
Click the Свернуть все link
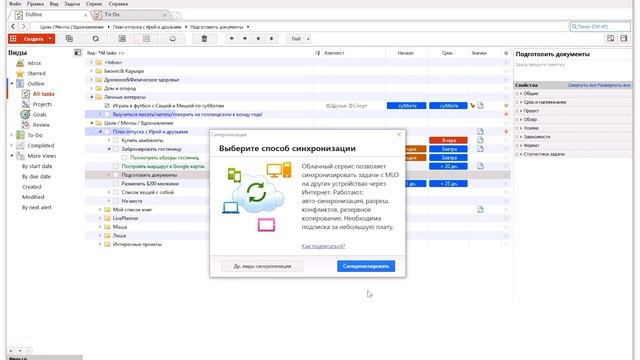click(x=582, y=85)
